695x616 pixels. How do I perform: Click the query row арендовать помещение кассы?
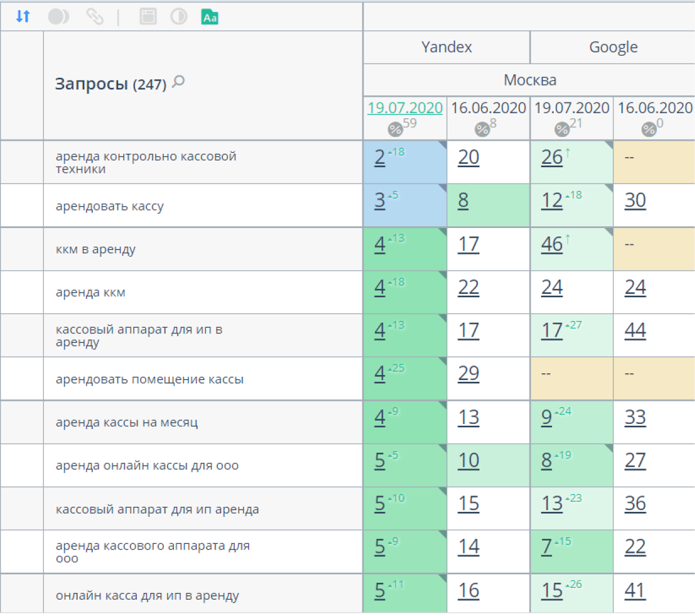[x=150, y=379]
